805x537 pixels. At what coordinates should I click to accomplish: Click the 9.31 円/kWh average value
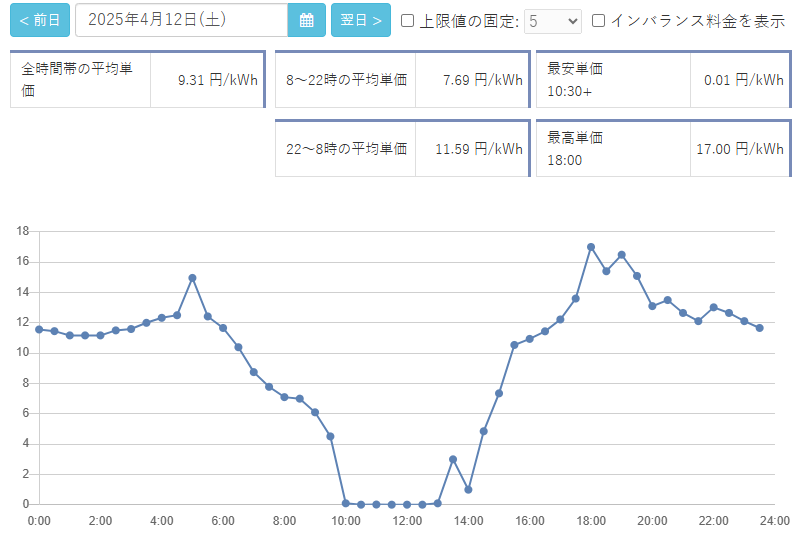(218, 80)
